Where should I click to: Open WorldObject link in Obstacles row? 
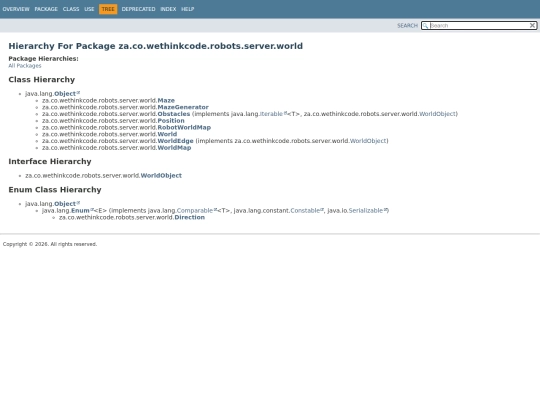point(437,114)
